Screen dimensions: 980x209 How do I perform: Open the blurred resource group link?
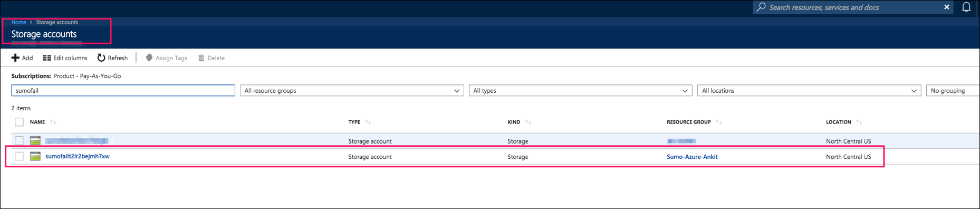click(x=681, y=141)
